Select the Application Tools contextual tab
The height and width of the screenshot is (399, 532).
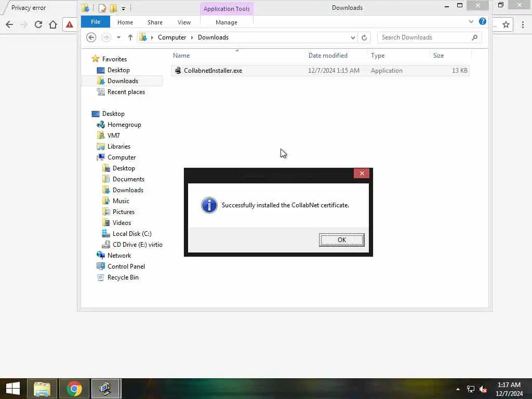coord(227,9)
